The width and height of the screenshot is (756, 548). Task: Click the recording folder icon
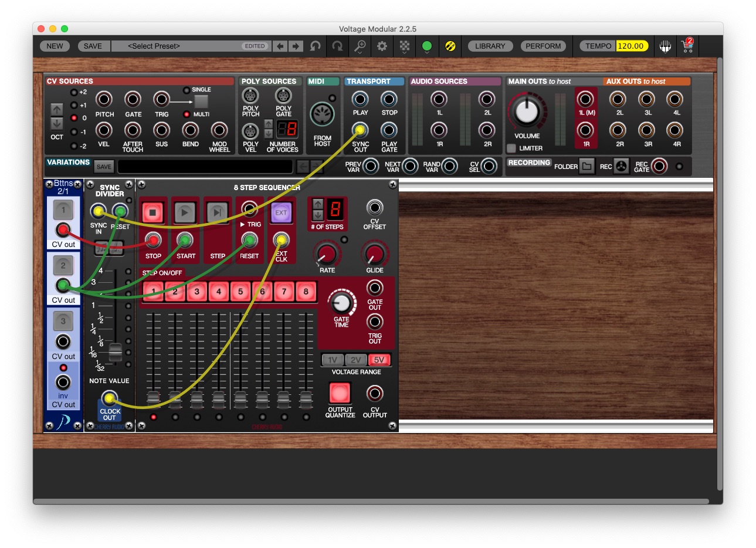pos(587,167)
